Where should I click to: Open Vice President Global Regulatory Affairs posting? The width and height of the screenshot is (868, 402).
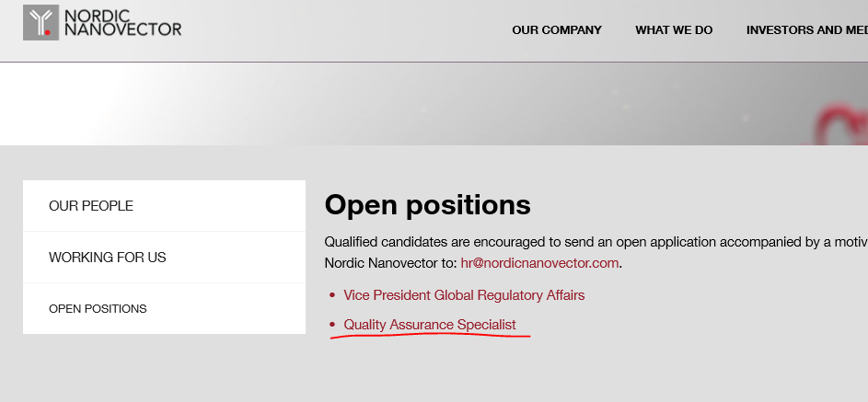tap(464, 295)
